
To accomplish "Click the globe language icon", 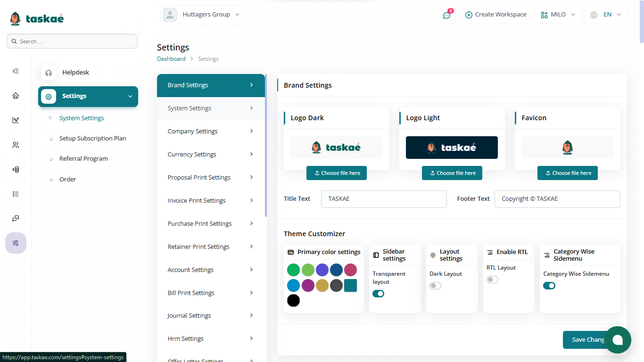I will (x=594, y=15).
